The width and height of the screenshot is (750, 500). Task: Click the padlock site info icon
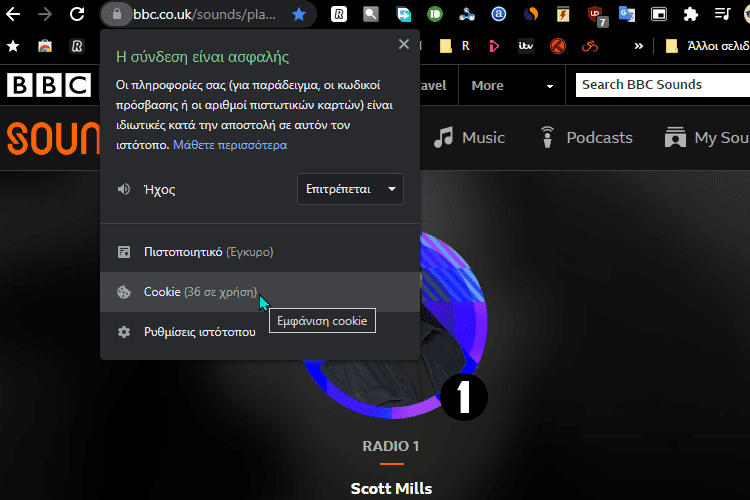point(116,14)
